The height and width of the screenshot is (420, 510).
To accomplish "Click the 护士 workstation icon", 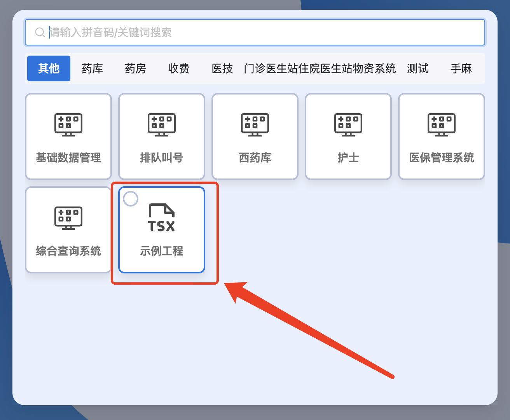I will (x=348, y=136).
